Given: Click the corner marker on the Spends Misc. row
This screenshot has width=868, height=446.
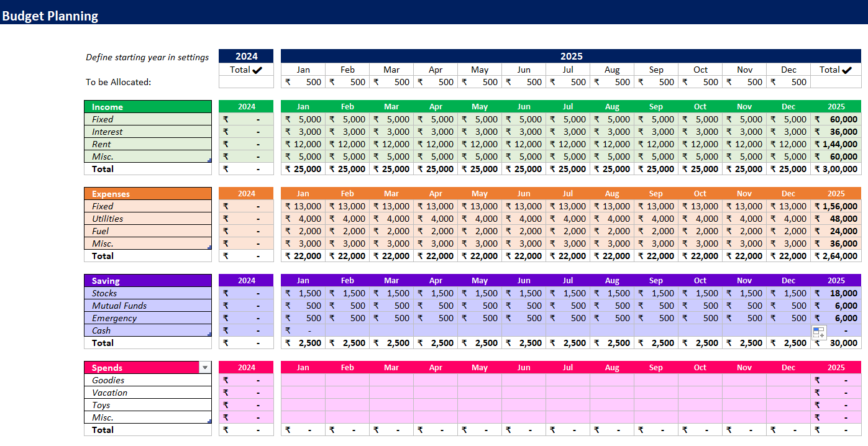Looking at the screenshot, I should coord(209,421).
